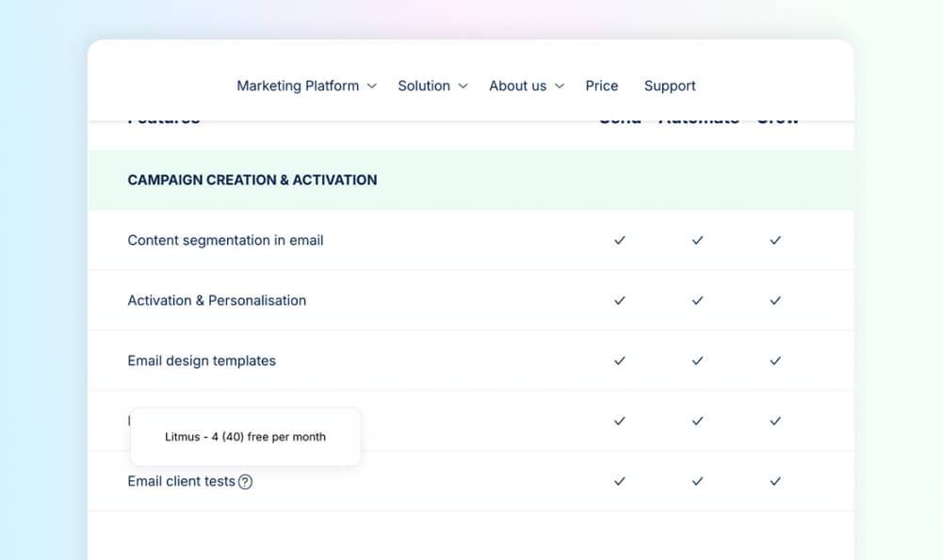Viewport: 942px width, 560px height.
Task: Click the Activation & Personalisation feature label
Action: click(217, 300)
